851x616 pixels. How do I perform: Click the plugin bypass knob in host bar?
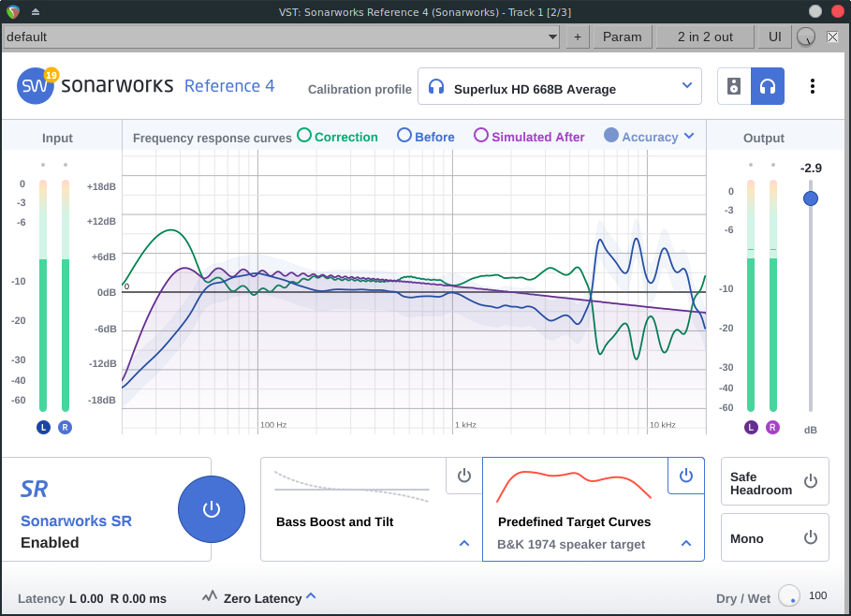point(805,37)
